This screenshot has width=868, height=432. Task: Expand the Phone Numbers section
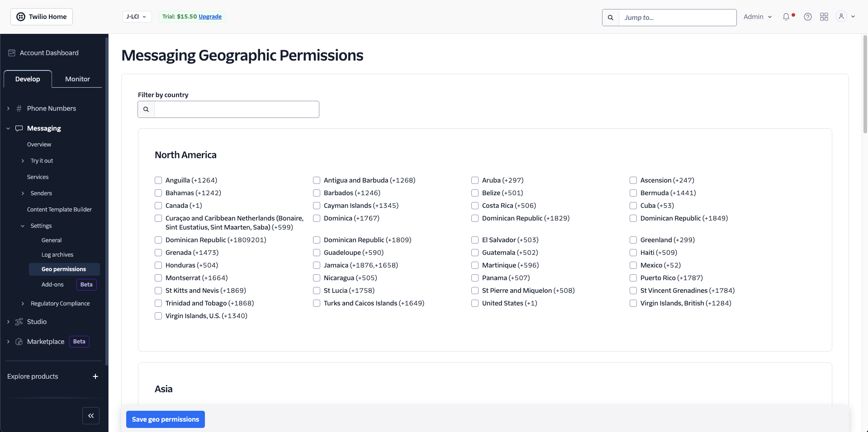[x=8, y=108]
